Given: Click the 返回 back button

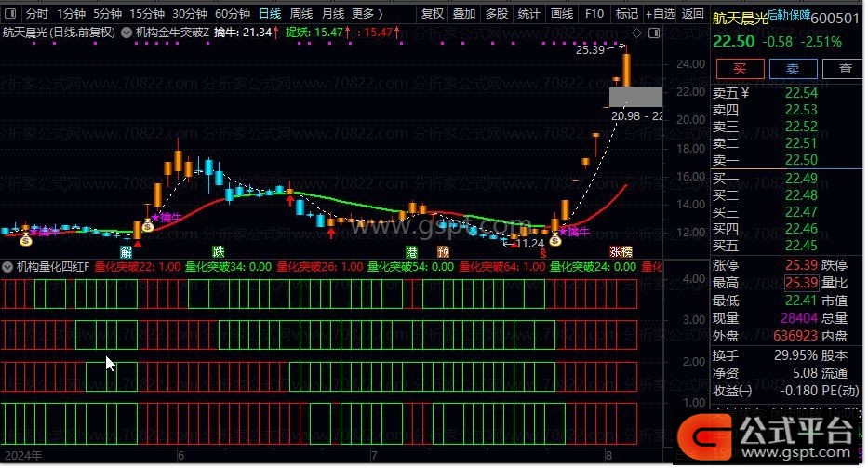Looking at the screenshot, I should pyautogui.click(x=692, y=13).
